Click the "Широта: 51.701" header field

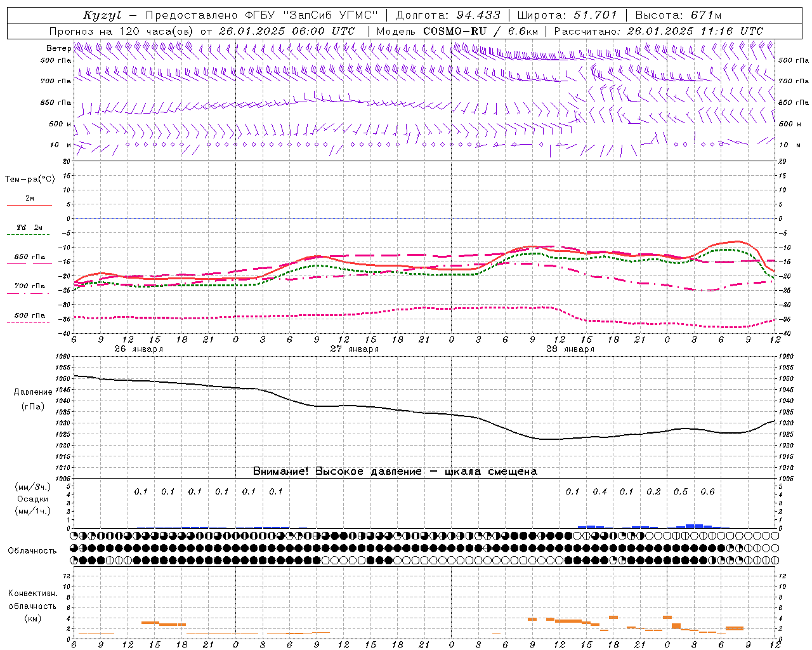click(x=567, y=15)
